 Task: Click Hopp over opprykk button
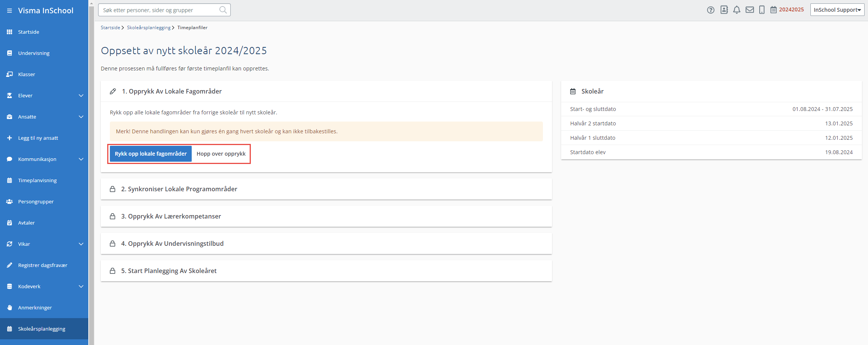pos(221,154)
